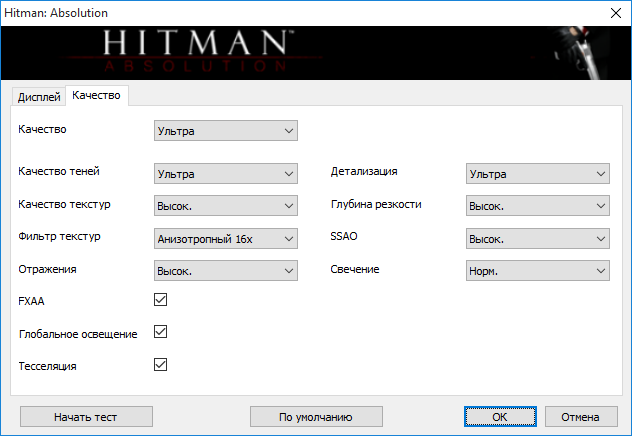Open the overall Качество preset dropdown
Screen dimensions: 632x436
coord(226,131)
